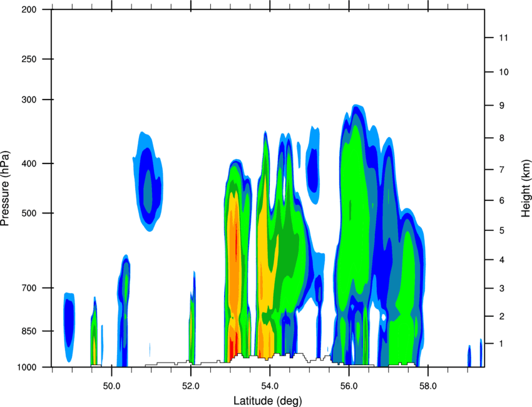Pick the 7 km height label

click(502, 170)
